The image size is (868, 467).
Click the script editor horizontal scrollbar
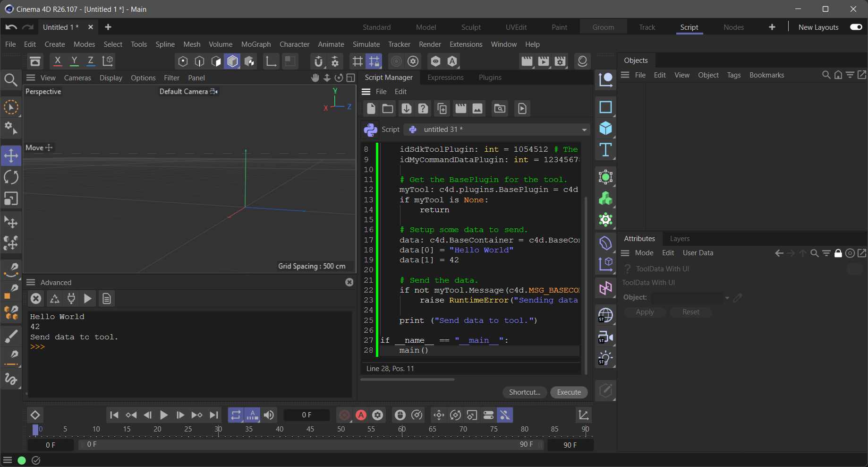tap(408, 379)
